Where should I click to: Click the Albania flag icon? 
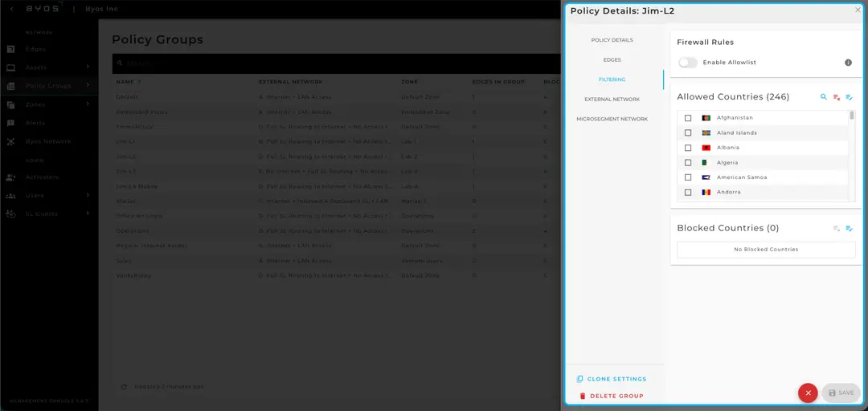pyautogui.click(x=706, y=148)
